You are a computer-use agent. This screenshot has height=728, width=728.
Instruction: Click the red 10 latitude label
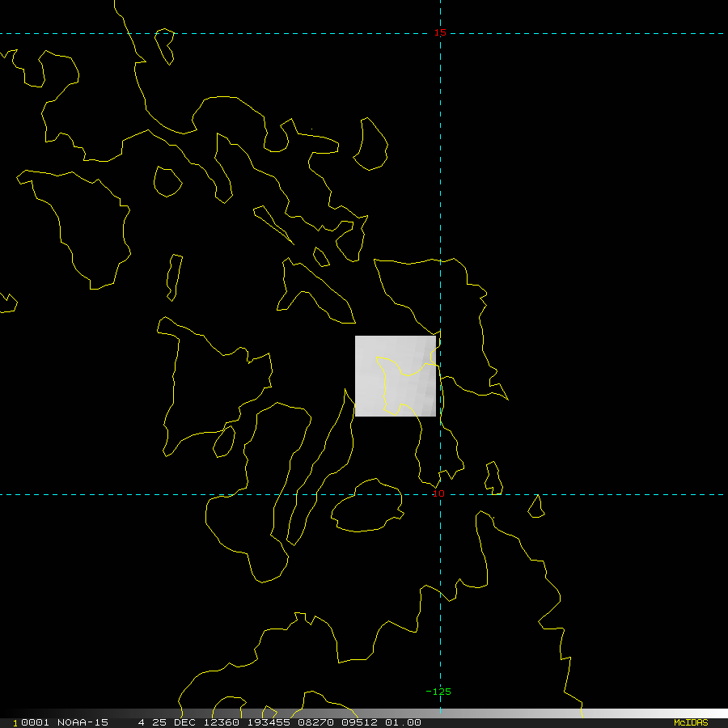coord(438,493)
